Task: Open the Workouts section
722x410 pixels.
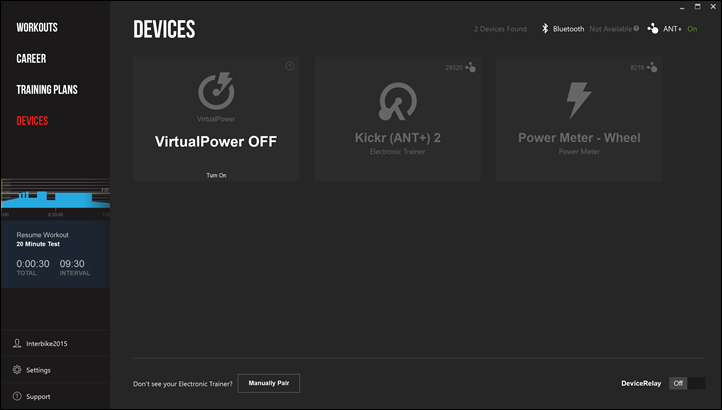Action: (37, 28)
